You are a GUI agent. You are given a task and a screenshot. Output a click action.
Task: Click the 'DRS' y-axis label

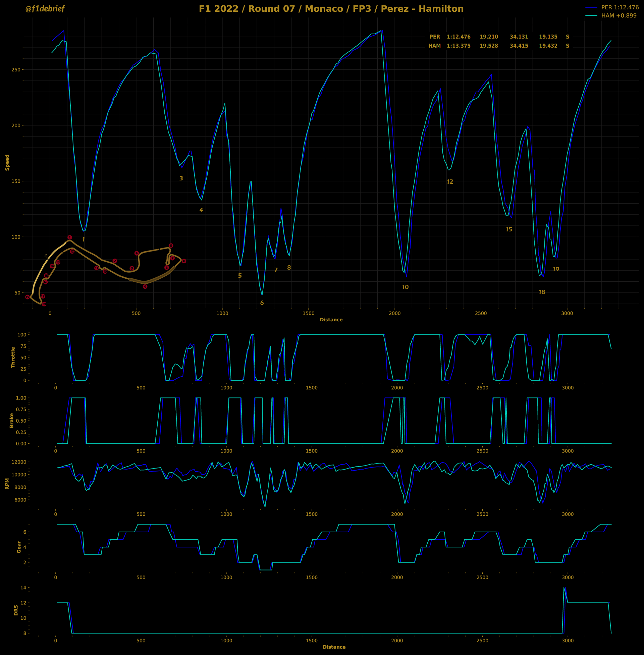[x=16, y=610]
